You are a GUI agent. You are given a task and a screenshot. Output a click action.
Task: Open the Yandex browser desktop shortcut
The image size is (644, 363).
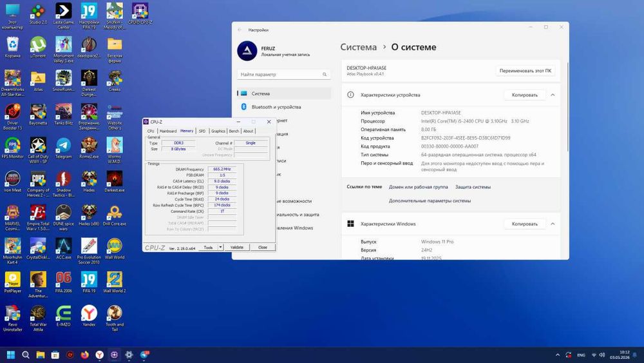coord(89,316)
